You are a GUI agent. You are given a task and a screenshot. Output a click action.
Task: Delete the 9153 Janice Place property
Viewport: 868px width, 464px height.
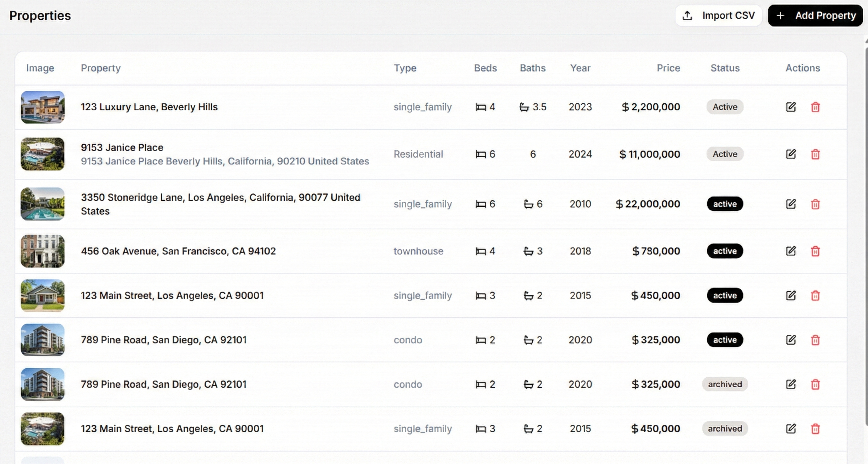click(815, 154)
